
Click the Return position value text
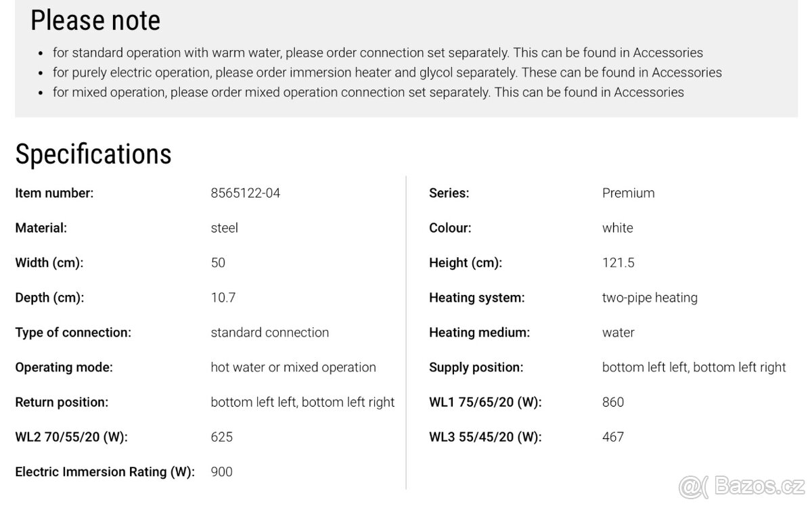click(x=302, y=402)
